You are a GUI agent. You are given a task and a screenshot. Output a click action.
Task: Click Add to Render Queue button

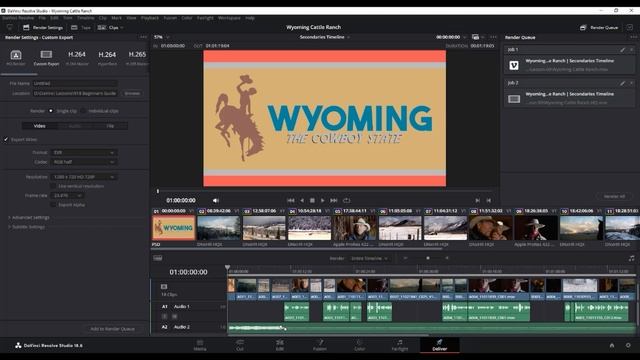click(112, 329)
